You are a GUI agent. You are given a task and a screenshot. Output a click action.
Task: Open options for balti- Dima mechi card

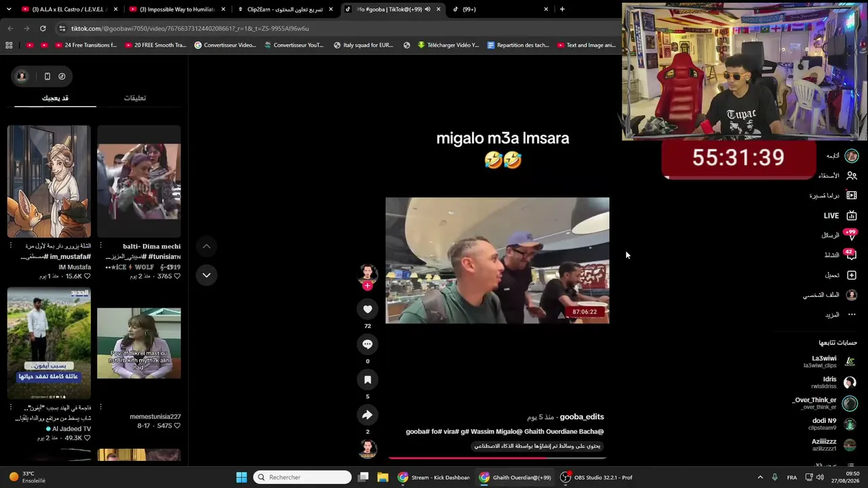click(100, 245)
